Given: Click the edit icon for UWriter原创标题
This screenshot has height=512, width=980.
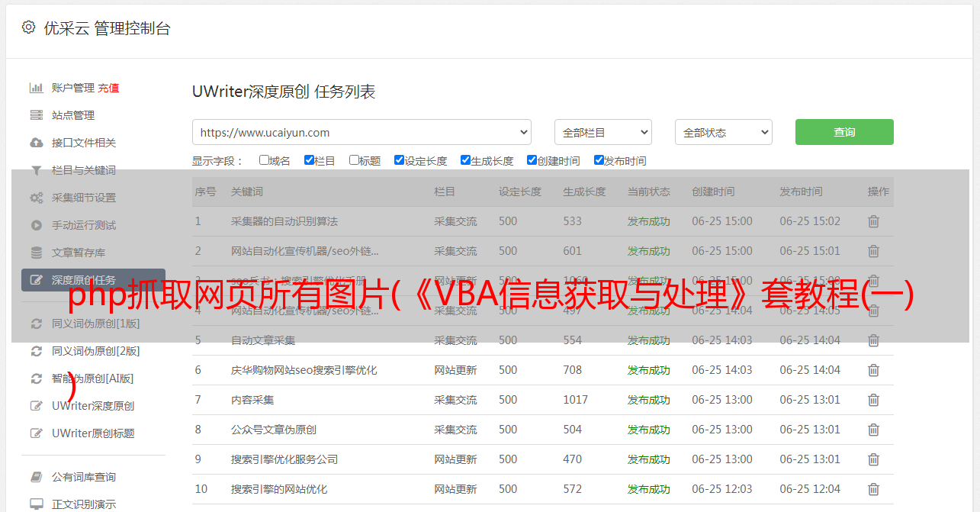Looking at the screenshot, I should 36,433.
